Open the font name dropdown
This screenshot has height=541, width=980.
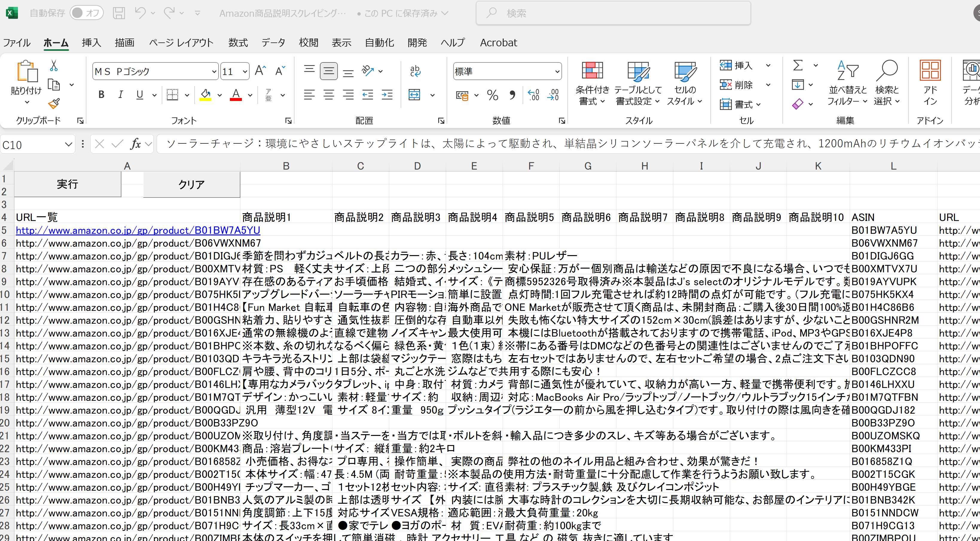[x=214, y=71]
